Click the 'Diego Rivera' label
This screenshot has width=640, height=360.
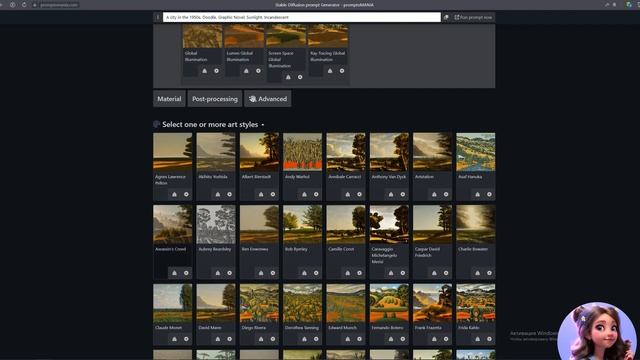coord(253,327)
